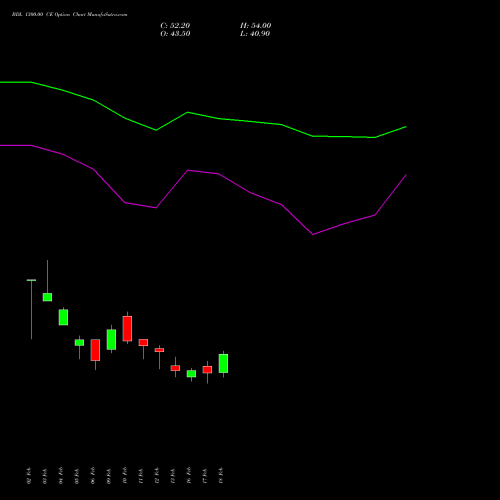The image size is (500, 500).
Task: Click the small green candle above 05 Feb
Action: pyautogui.click(x=79, y=343)
